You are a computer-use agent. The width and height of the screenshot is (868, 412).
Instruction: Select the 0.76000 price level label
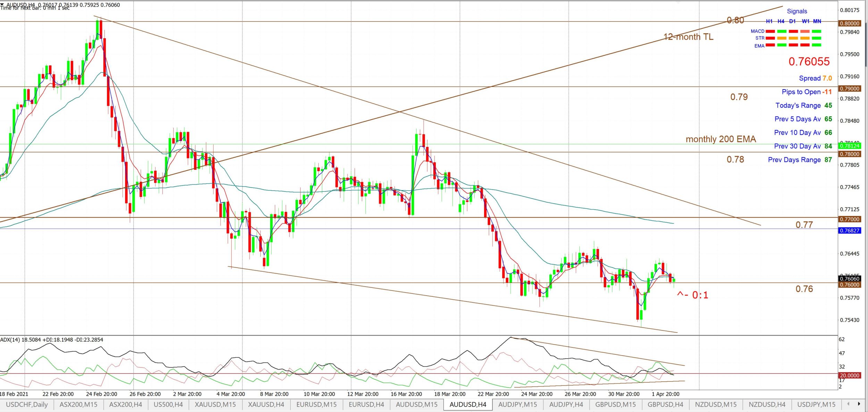pyautogui.click(x=850, y=285)
